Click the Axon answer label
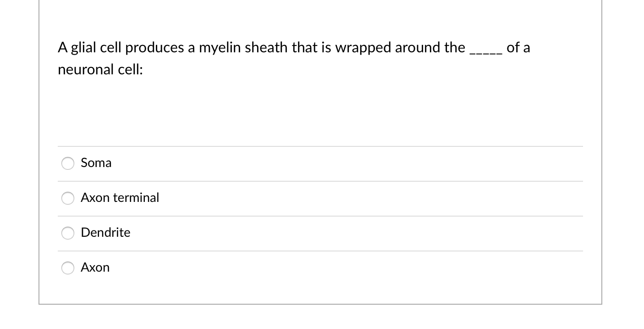This screenshot has width=644, height=329. 95,268
